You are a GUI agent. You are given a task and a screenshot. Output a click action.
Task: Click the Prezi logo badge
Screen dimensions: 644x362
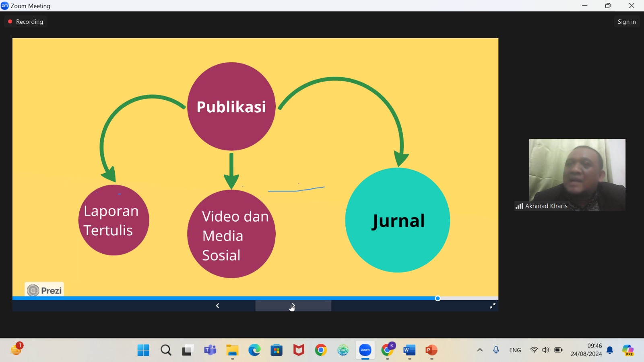click(45, 290)
